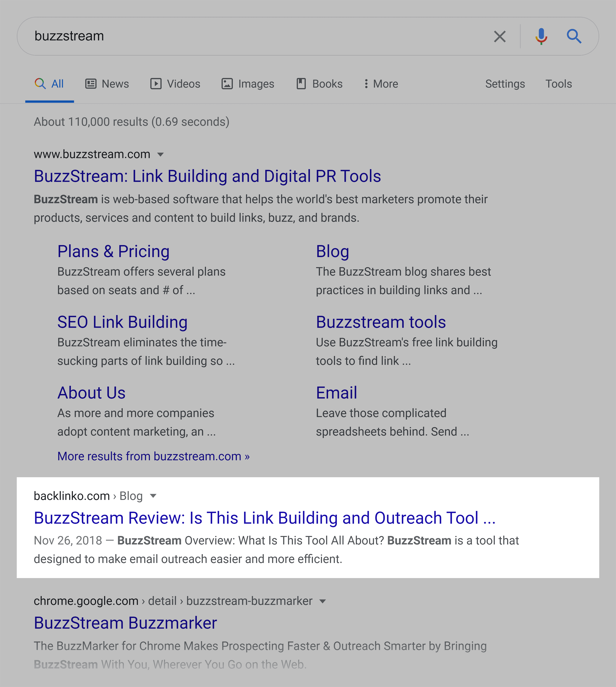Open BuzzStream: Link Building and Digital PR Tools
This screenshot has height=687, width=616.
click(x=207, y=176)
